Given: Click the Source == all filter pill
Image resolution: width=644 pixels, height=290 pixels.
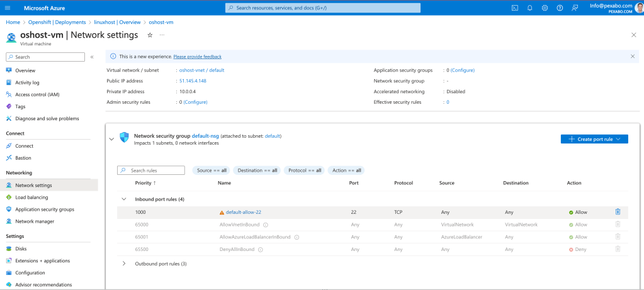Looking at the screenshot, I should click(x=212, y=170).
